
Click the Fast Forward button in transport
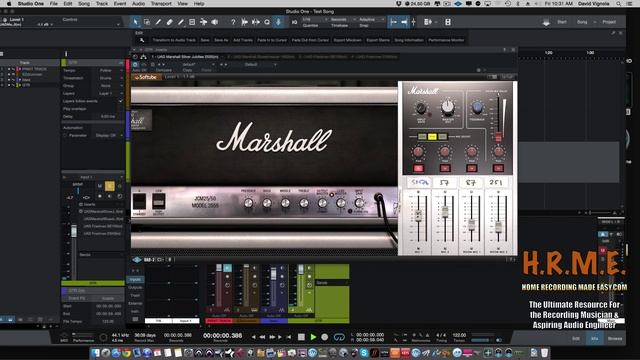pyautogui.click(x=272, y=337)
